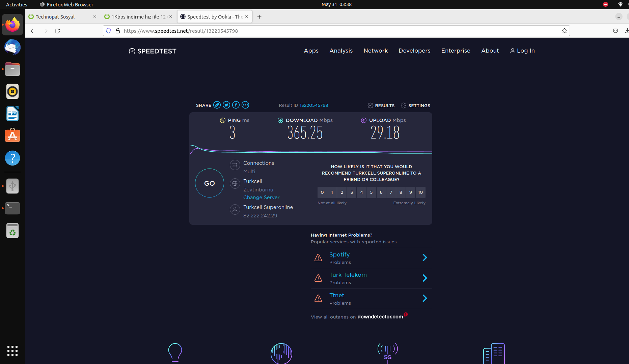Image resolution: width=629 pixels, height=364 pixels.
Task: Open more share options (three dots)
Action: pyautogui.click(x=245, y=105)
